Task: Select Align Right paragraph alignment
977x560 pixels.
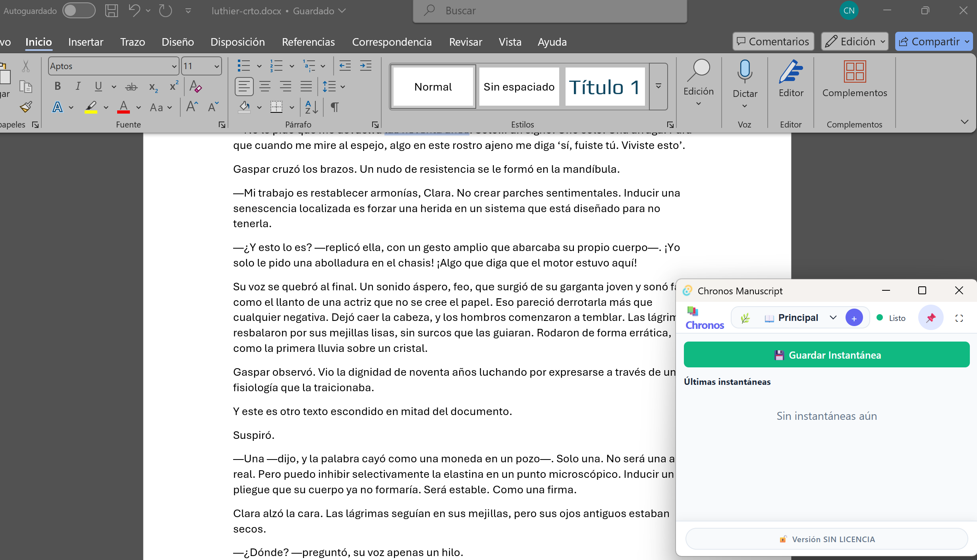Action: point(285,86)
